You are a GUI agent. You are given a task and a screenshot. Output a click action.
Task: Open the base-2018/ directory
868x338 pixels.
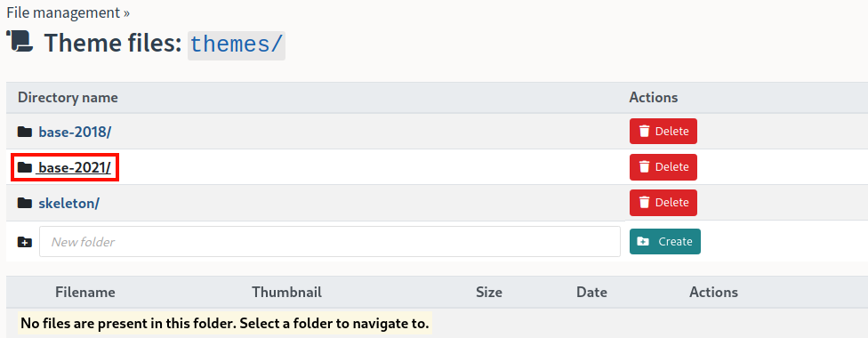tap(75, 132)
